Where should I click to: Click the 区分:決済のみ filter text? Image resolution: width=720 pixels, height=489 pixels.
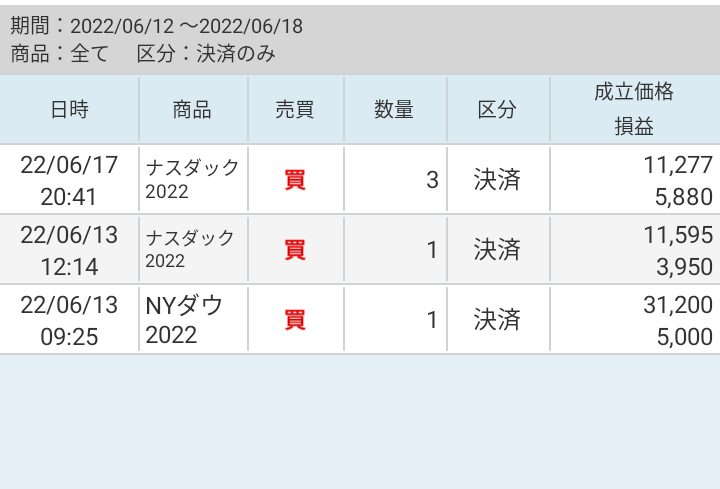pyautogui.click(x=206, y=54)
